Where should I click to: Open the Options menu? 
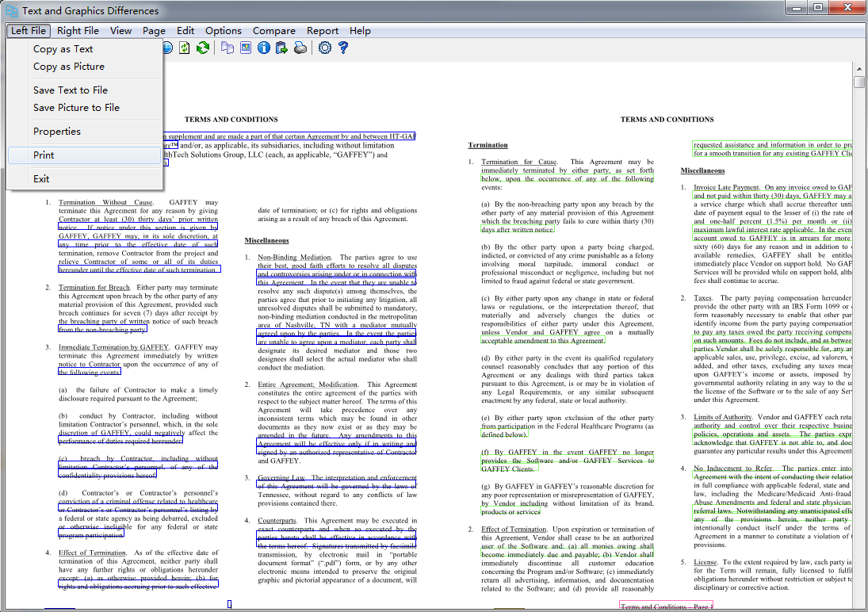[224, 30]
